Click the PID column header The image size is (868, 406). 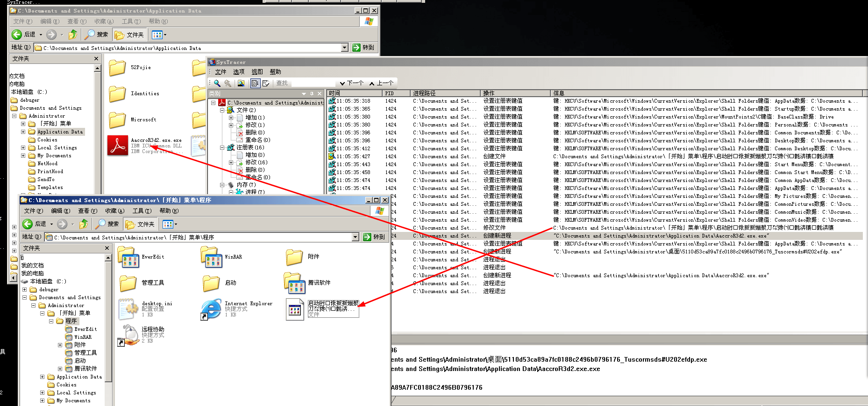(396, 93)
